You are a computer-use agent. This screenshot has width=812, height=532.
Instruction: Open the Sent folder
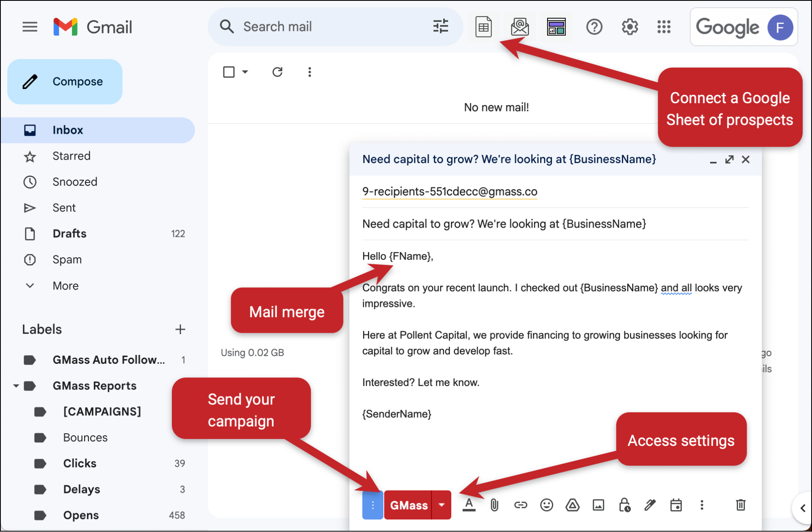tap(98, 208)
